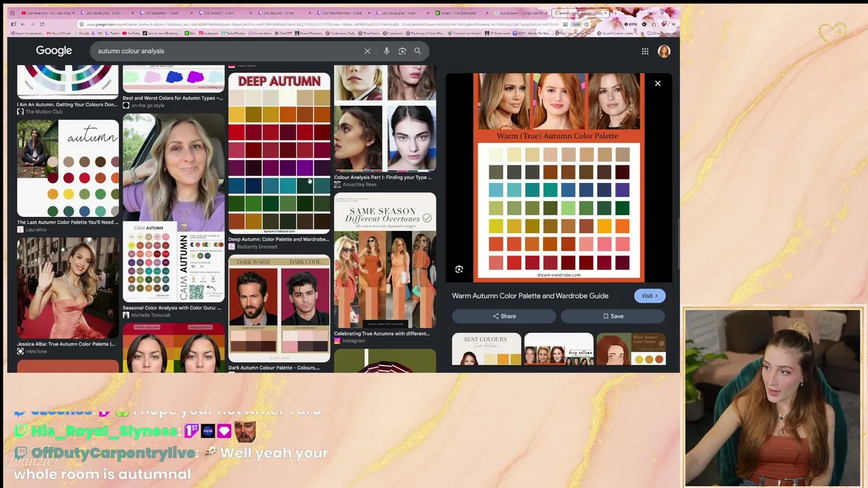Screen dimensions: 868x488
Task: Start voice search with the microphone icon
Action: [x=387, y=51]
